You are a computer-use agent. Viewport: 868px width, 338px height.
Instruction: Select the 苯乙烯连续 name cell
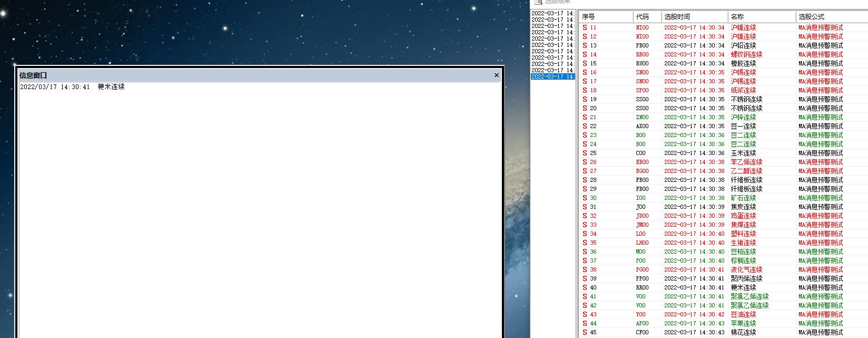746,162
